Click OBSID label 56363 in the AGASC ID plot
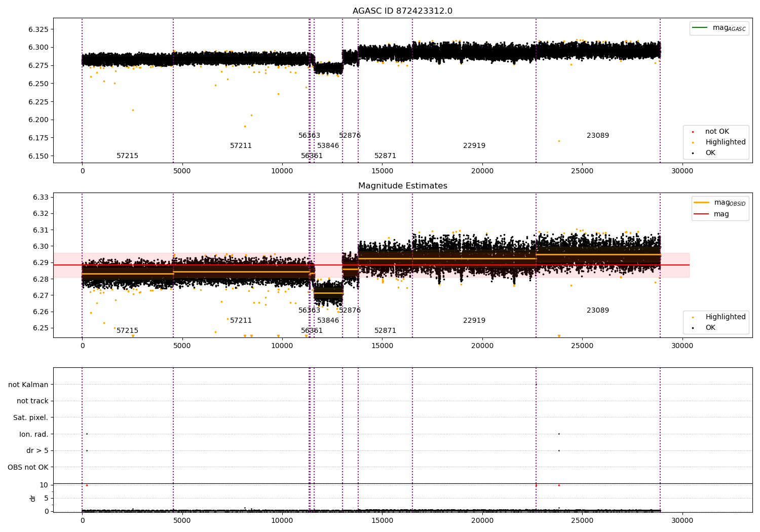This screenshot has width=760, height=532. pyautogui.click(x=309, y=136)
